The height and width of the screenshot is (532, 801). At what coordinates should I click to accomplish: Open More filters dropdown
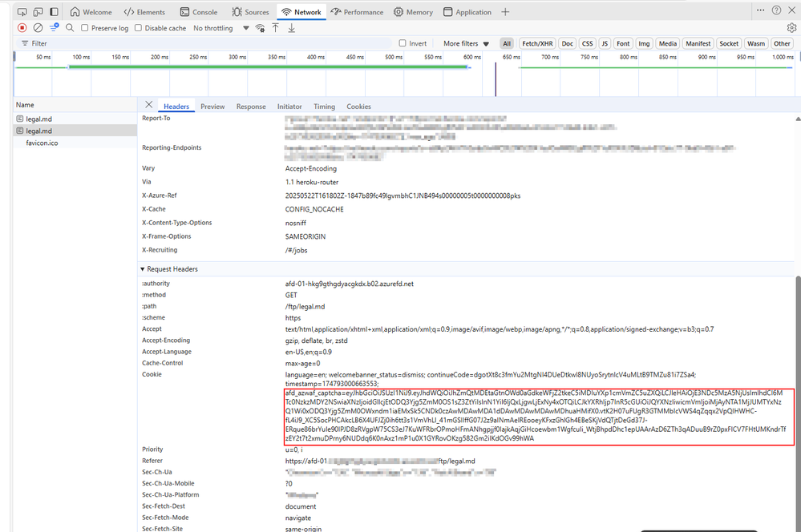click(466, 43)
